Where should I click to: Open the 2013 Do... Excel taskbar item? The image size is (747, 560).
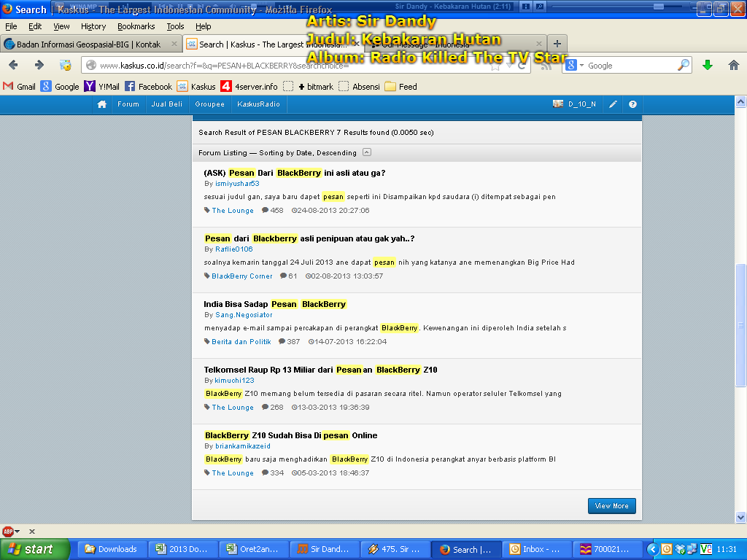[183, 549]
